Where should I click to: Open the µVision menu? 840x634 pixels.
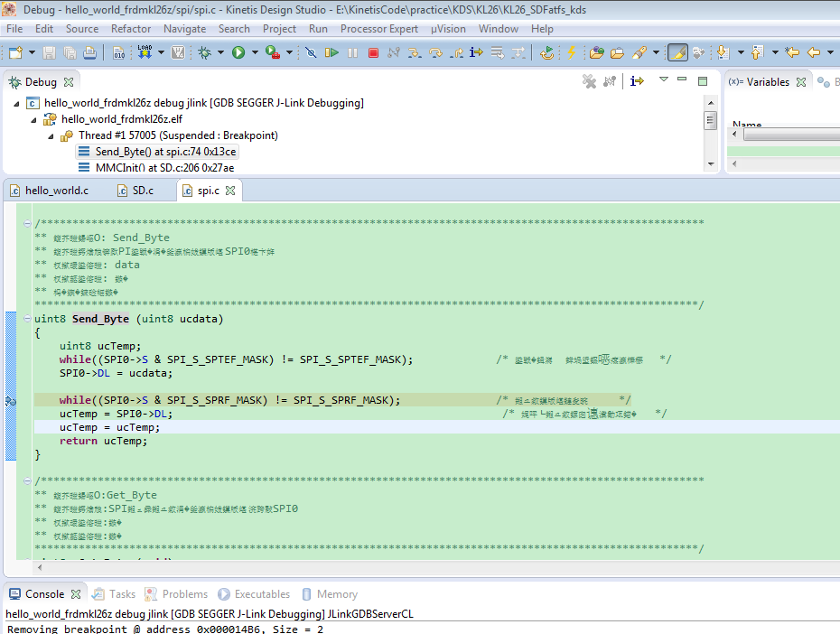(448, 29)
